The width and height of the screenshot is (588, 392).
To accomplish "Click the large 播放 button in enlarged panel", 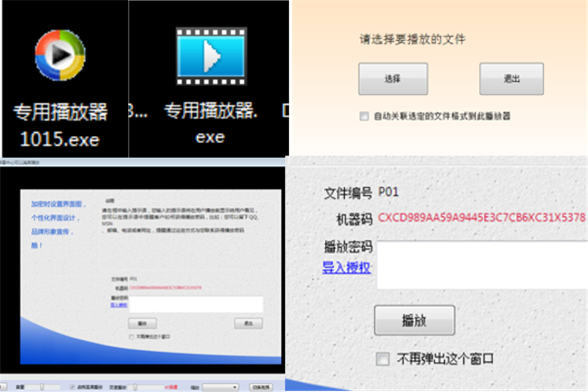I will [x=414, y=320].
